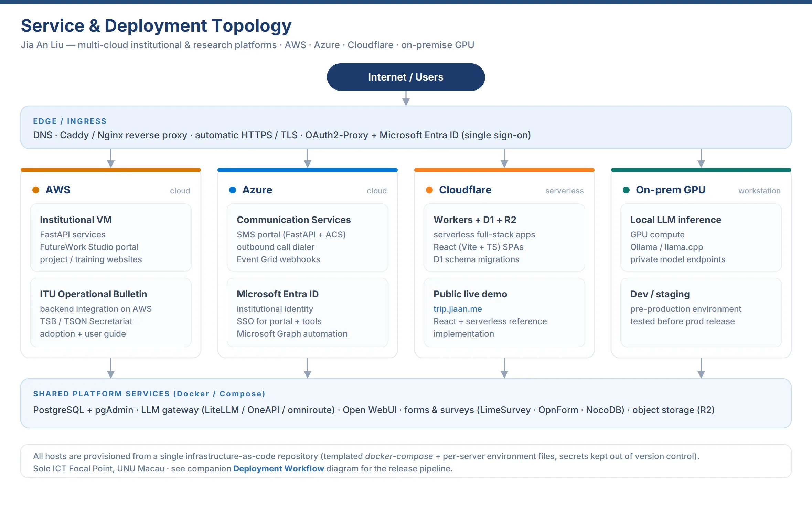Click the DNS · Caddy / Nginx ingress line
Viewport: 812px width, 530px height.
pyautogui.click(x=282, y=135)
